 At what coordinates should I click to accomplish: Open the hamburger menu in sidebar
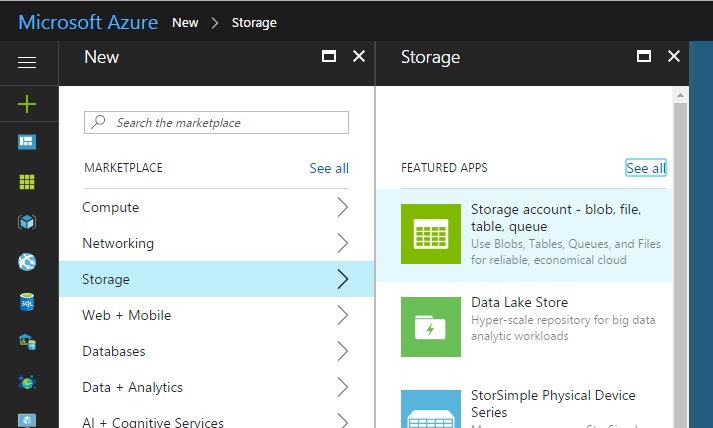coord(27,62)
